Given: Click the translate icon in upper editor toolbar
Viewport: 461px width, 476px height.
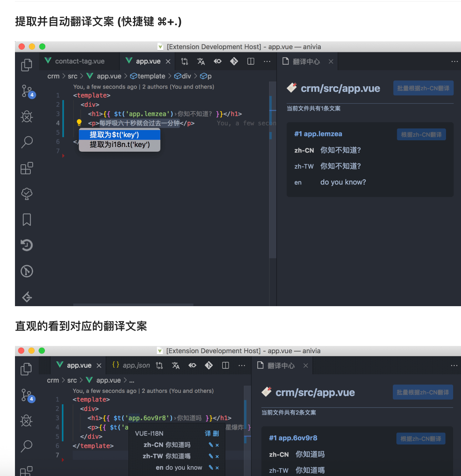Looking at the screenshot, I should tap(201, 61).
